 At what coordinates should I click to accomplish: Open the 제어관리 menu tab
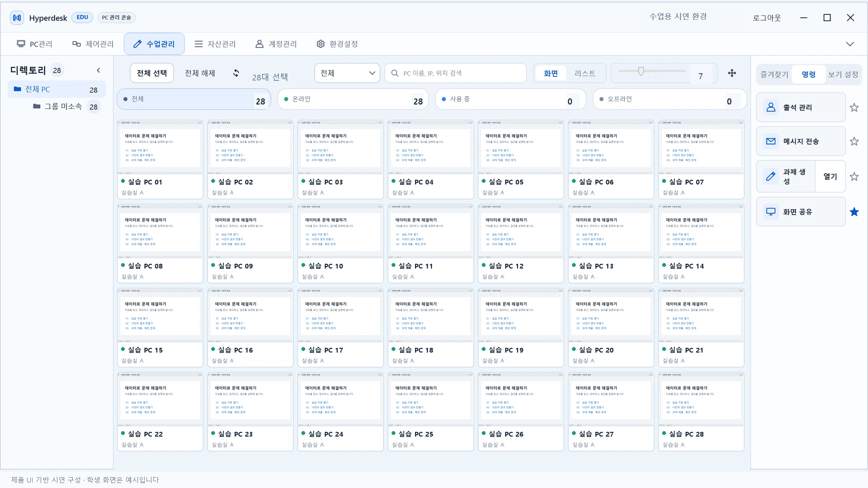pos(93,44)
